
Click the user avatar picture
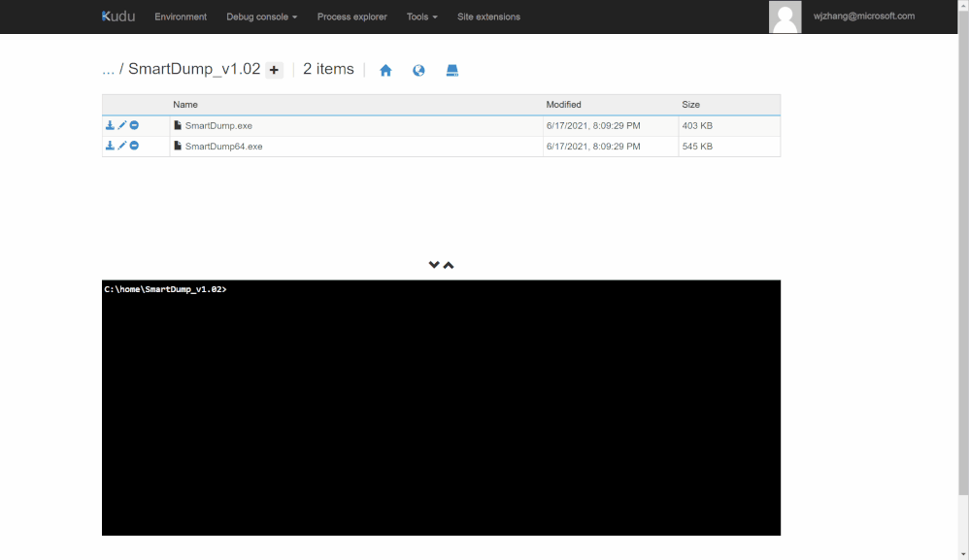[785, 16]
